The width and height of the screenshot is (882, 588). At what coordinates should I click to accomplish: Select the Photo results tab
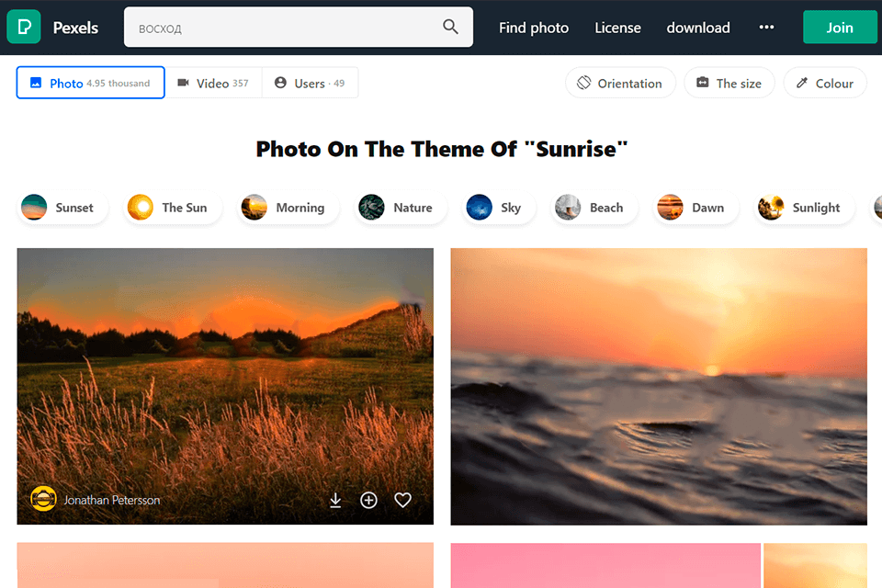pos(89,82)
